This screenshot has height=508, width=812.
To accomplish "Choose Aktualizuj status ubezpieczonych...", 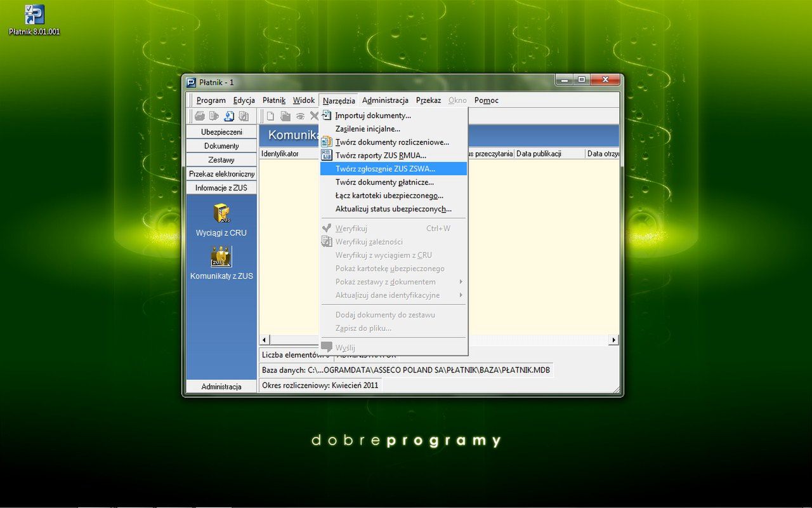I will click(393, 209).
